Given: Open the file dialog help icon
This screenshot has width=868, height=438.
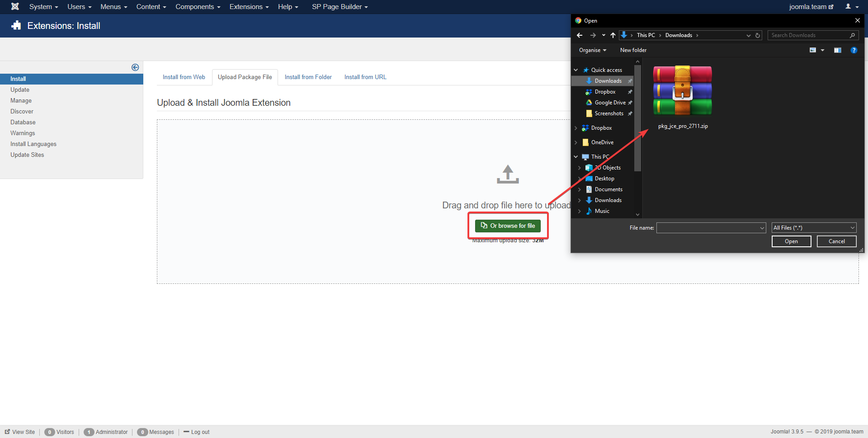Looking at the screenshot, I should (854, 50).
